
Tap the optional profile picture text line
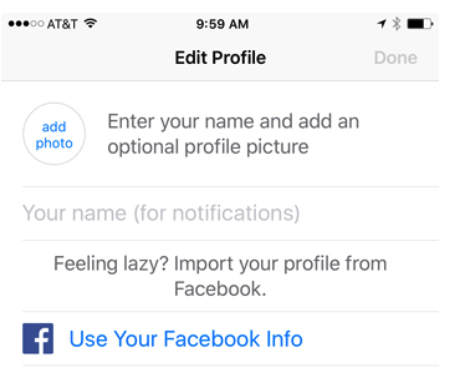click(x=208, y=147)
